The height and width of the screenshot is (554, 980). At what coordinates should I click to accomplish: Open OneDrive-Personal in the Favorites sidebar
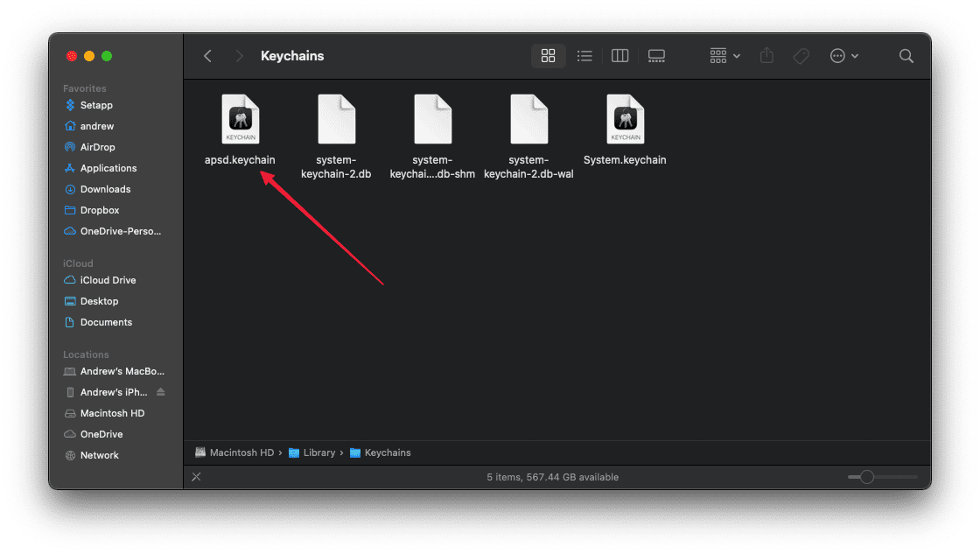[120, 231]
